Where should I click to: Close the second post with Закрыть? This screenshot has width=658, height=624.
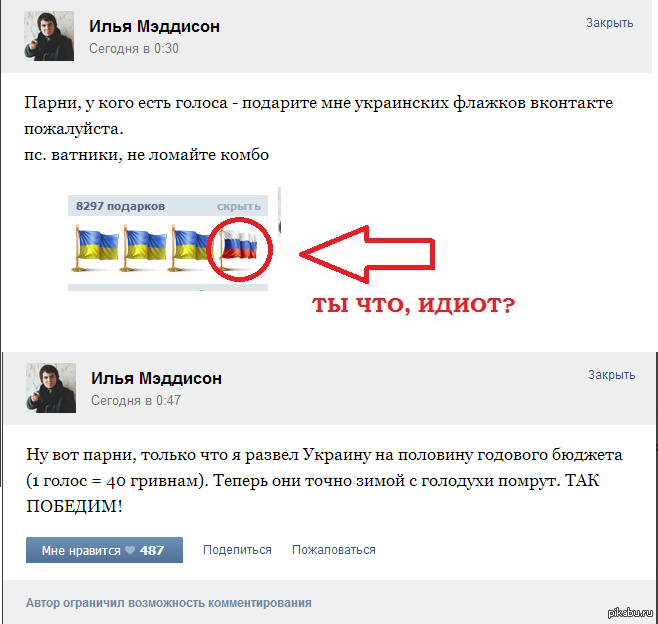[x=611, y=375]
